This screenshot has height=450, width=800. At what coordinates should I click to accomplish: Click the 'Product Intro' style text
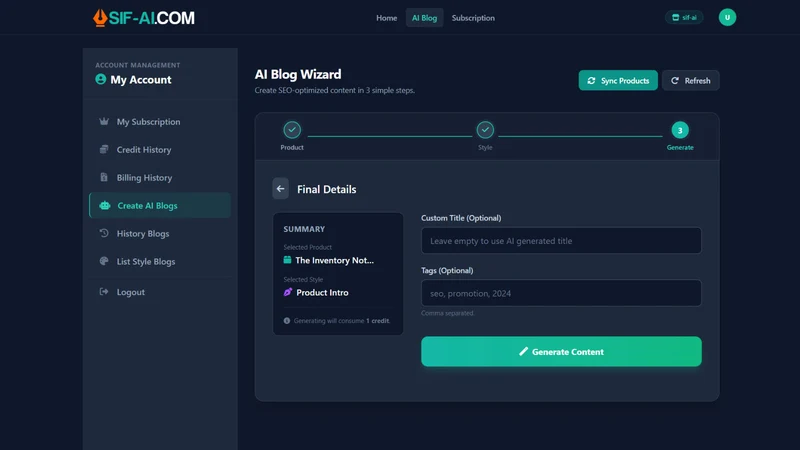[322, 292]
